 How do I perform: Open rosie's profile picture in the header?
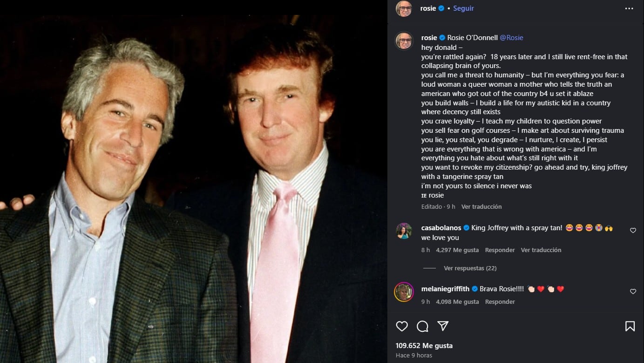tap(404, 8)
